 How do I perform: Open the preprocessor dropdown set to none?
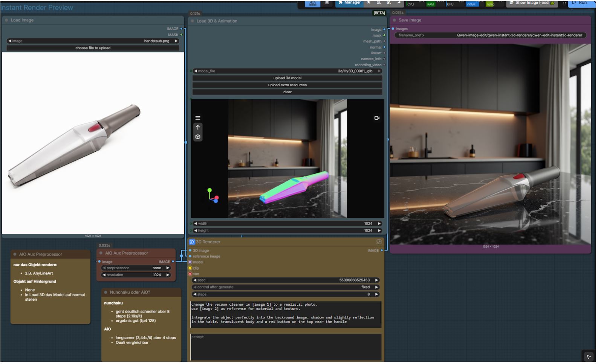pyautogui.click(x=136, y=268)
